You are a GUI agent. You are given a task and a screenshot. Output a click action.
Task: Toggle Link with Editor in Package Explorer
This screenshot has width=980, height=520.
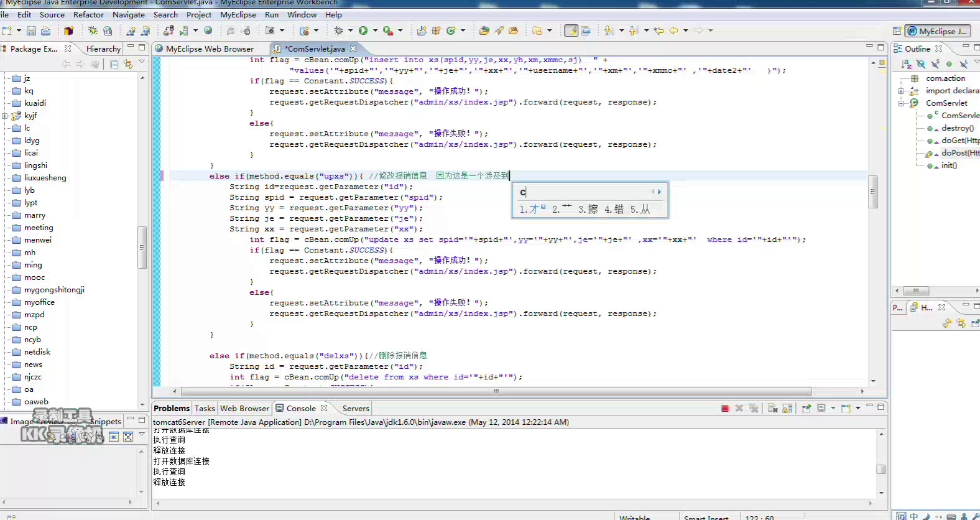coord(128,64)
